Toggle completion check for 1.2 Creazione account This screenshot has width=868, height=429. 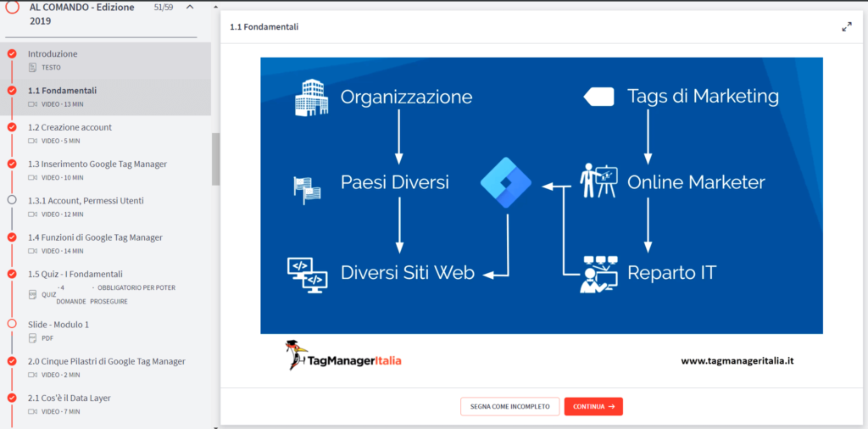(12, 127)
